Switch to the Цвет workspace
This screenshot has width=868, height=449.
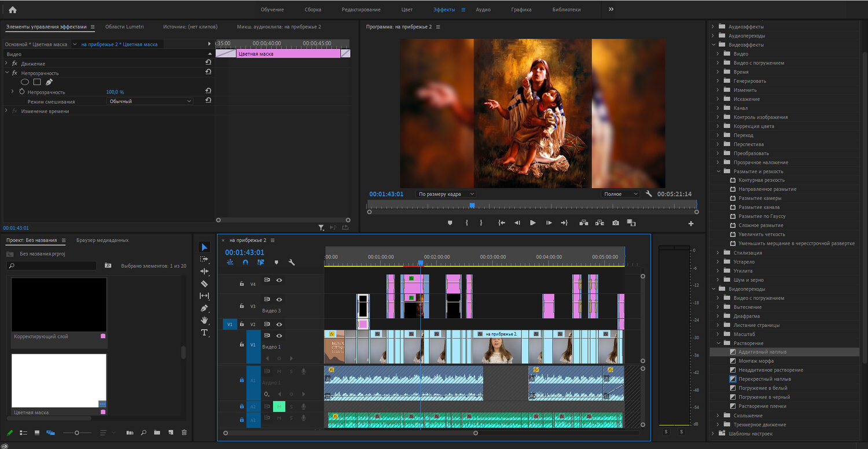click(407, 10)
